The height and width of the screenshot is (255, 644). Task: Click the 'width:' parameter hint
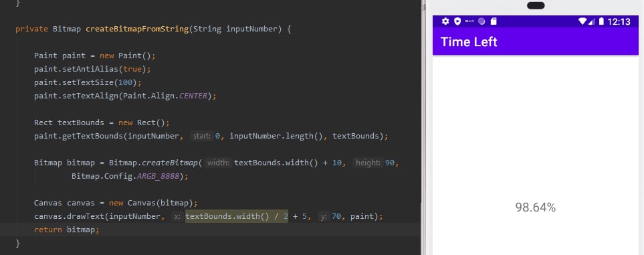pos(218,163)
